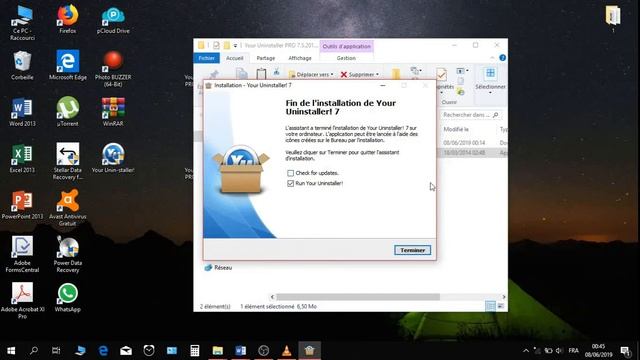
Task: Open the Stellar Data Recovery desktop icon
Action: [x=68, y=162]
